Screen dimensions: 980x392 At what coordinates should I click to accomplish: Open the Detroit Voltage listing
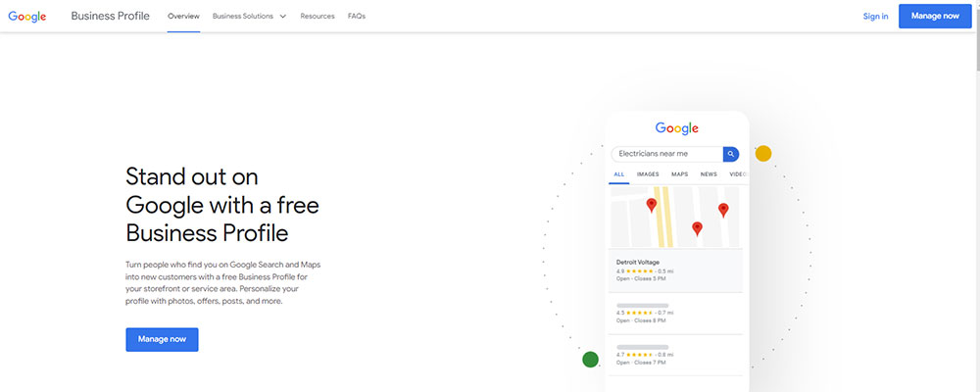click(x=675, y=270)
